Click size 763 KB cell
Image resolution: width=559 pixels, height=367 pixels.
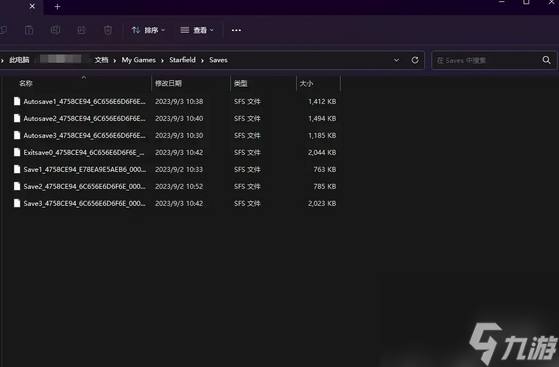[x=325, y=169]
